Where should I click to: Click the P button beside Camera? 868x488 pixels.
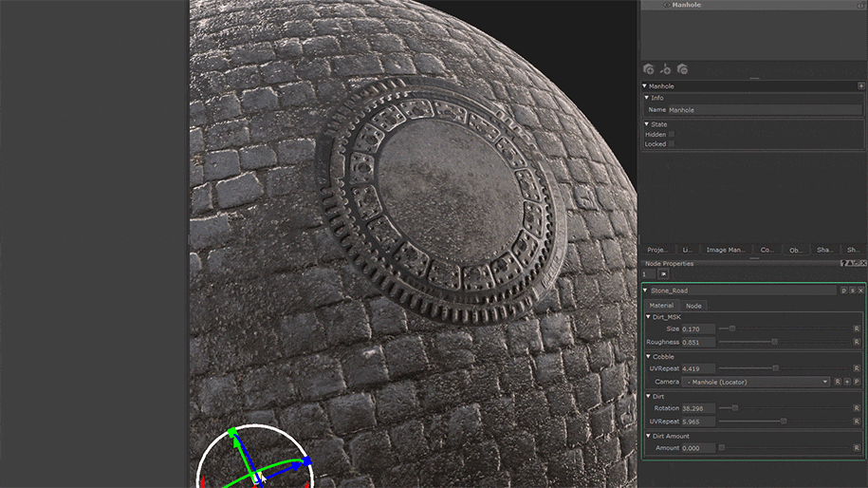click(857, 382)
